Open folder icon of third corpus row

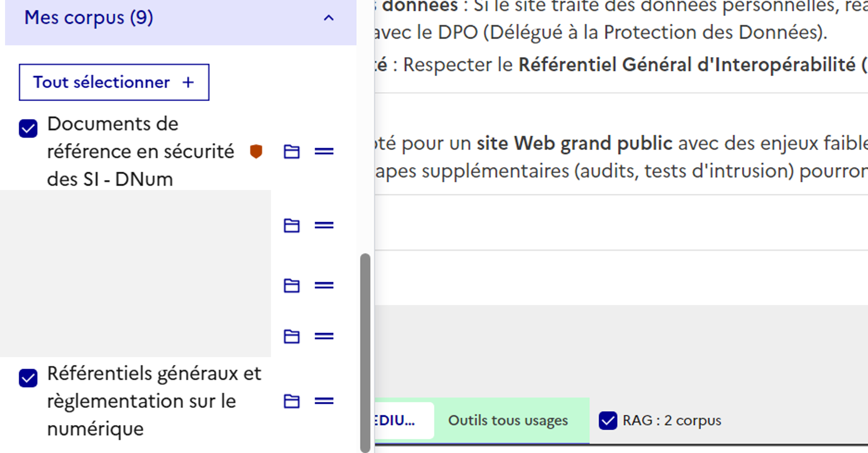click(x=292, y=286)
